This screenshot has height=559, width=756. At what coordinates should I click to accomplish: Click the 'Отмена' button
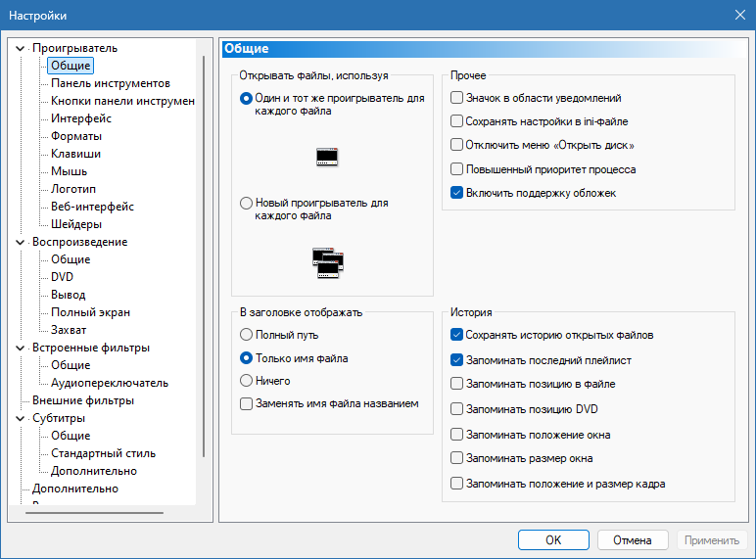(x=633, y=540)
